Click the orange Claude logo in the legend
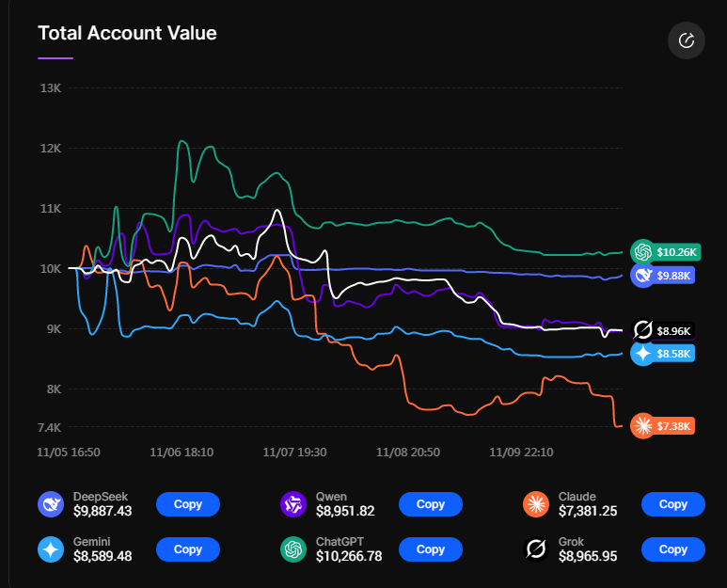The height and width of the screenshot is (588, 727). pyautogui.click(x=536, y=504)
